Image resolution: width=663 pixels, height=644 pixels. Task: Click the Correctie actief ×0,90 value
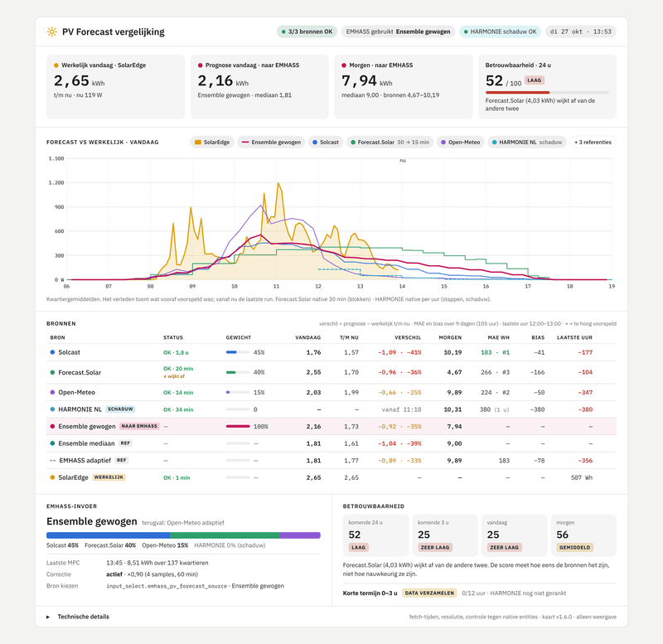152,574
